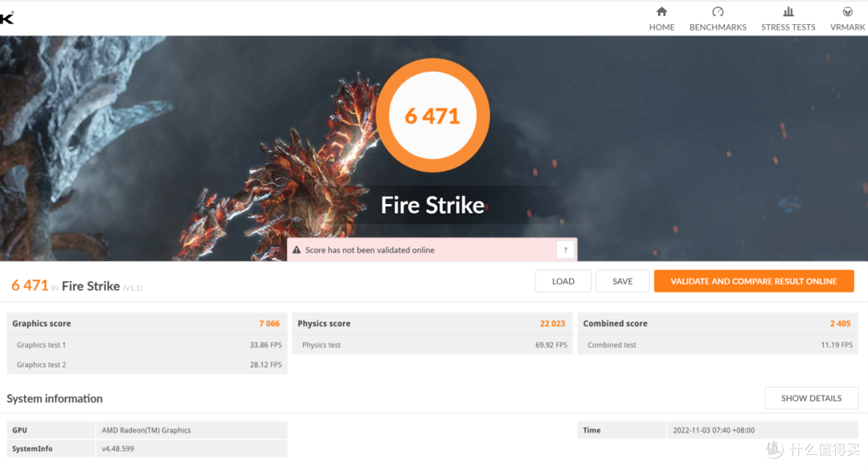Click the "Score has not been validated online" message
Viewport: 868px width, 467px height.
click(x=370, y=250)
